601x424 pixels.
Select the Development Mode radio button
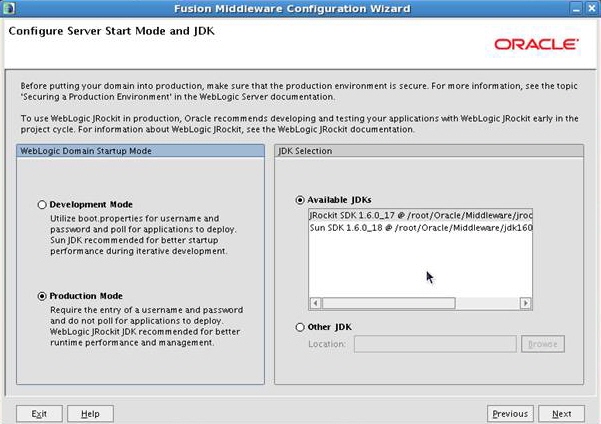pos(42,205)
